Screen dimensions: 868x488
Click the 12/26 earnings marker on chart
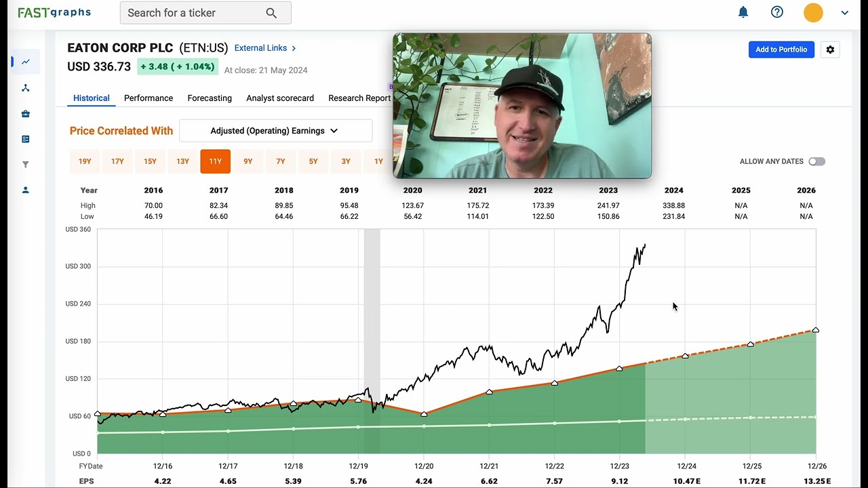pos(816,330)
